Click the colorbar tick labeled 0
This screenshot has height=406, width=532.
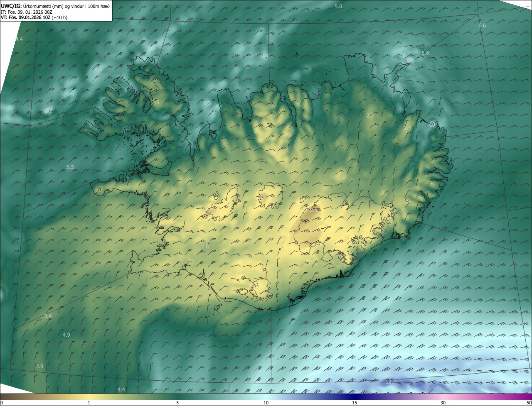pyautogui.click(x=2, y=403)
